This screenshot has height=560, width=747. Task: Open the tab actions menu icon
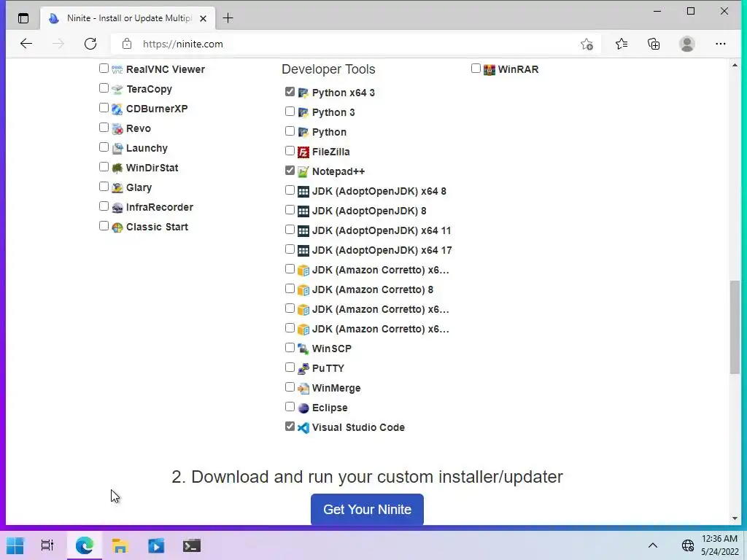(23, 18)
